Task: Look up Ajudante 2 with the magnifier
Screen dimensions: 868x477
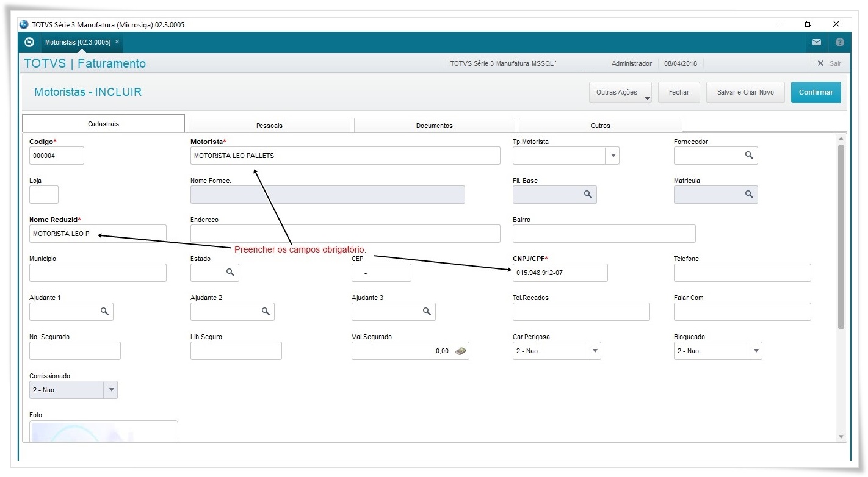Action: [x=266, y=312]
